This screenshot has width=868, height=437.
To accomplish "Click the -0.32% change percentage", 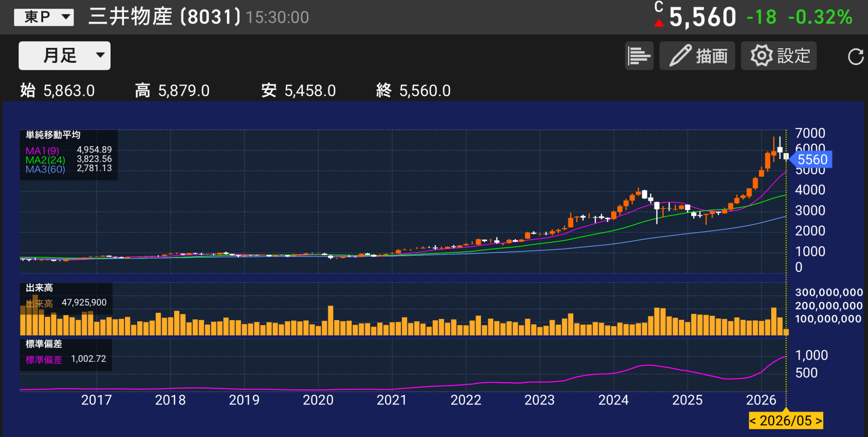I will 820,17.
